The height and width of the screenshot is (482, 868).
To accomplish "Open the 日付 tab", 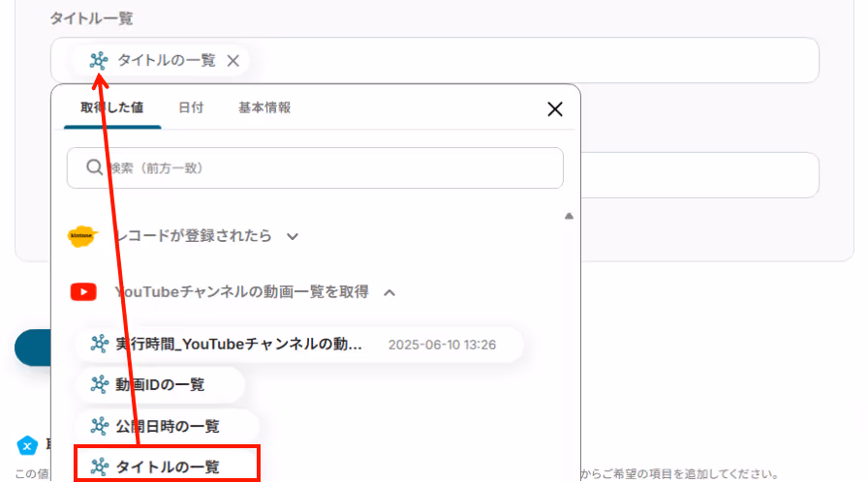I will pos(191,107).
